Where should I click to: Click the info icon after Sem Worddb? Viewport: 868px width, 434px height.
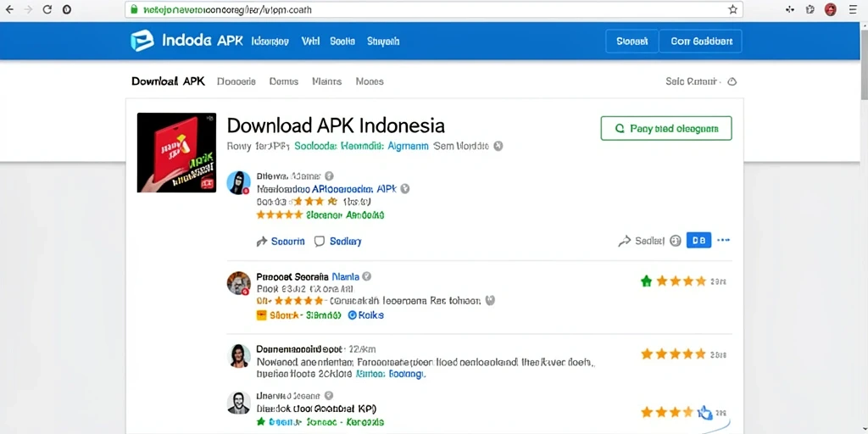click(x=498, y=146)
